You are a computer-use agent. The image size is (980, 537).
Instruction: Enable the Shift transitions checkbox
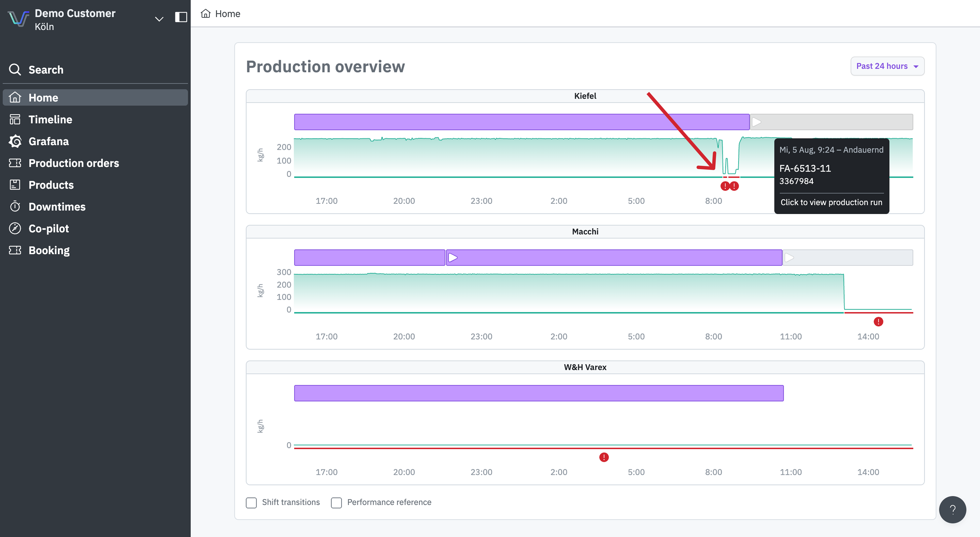(x=251, y=502)
